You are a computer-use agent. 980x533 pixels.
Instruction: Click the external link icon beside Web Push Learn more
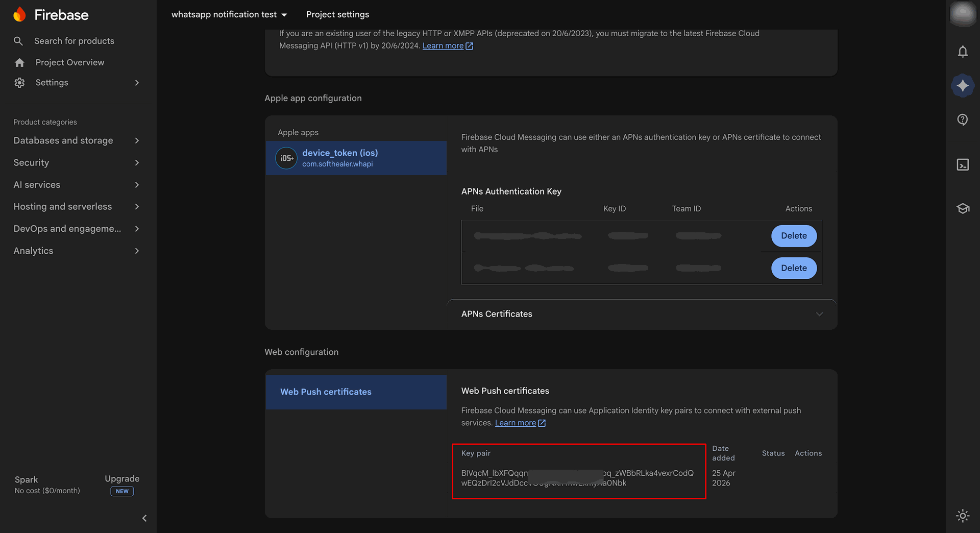(542, 423)
